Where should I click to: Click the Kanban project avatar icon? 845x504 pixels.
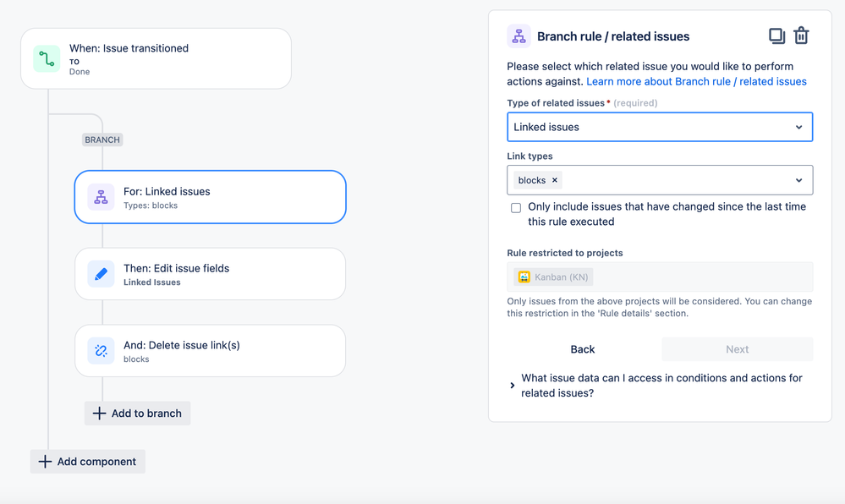pos(524,277)
